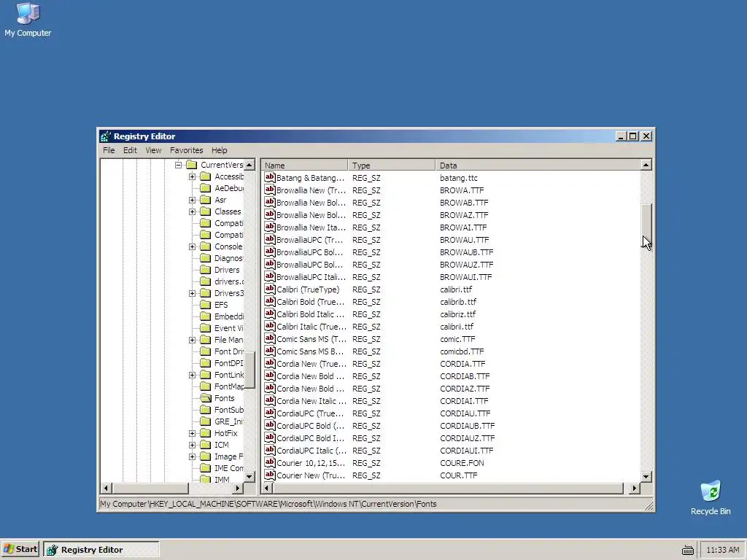Click values list scroll-down arrow

(646, 476)
